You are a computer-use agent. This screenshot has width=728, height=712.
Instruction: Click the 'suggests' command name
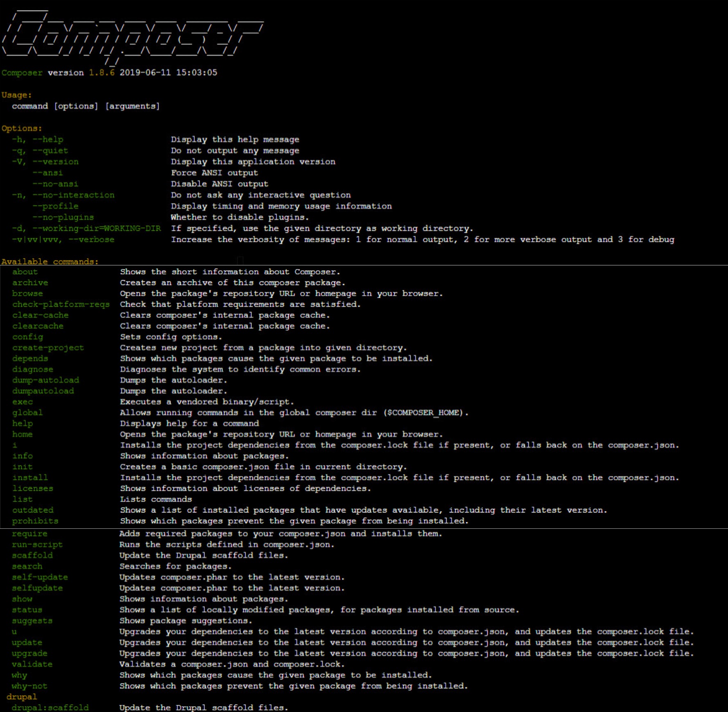32,621
